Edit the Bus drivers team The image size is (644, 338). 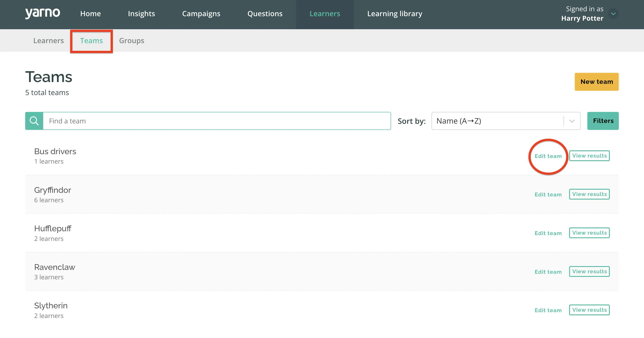click(x=548, y=156)
